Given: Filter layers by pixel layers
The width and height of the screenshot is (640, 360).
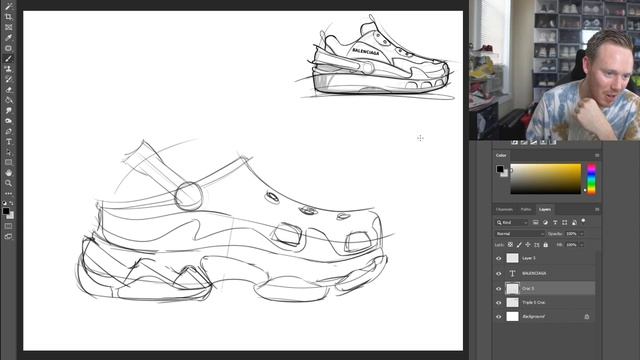Looking at the screenshot, I should point(535,222).
